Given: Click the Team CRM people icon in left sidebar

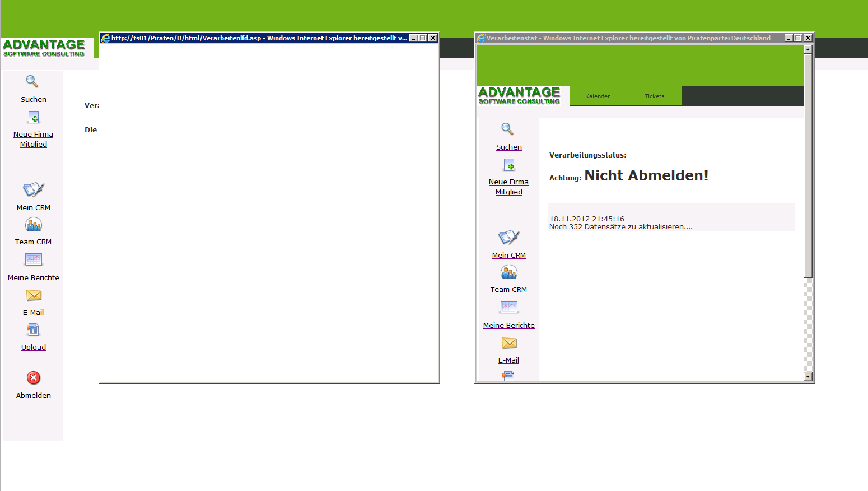Looking at the screenshot, I should (x=34, y=225).
